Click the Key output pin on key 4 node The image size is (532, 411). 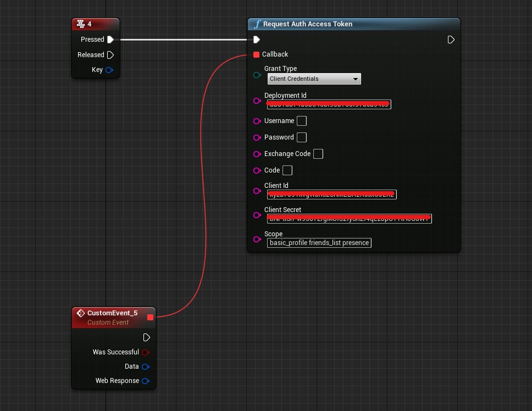pyautogui.click(x=109, y=70)
